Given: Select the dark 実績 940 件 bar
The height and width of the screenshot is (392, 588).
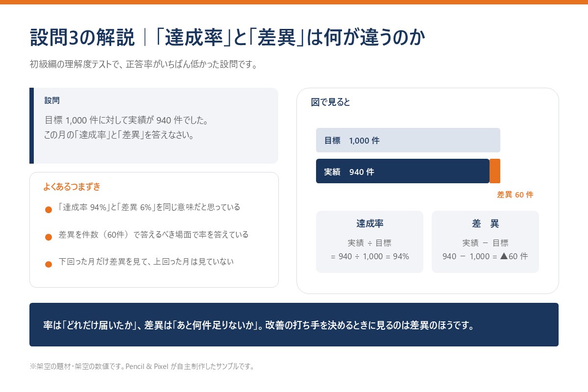Looking at the screenshot, I should click(x=403, y=171).
